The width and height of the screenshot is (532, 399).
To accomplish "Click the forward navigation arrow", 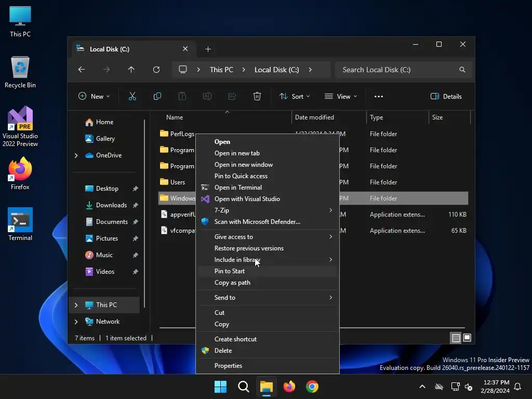I will (107, 70).
